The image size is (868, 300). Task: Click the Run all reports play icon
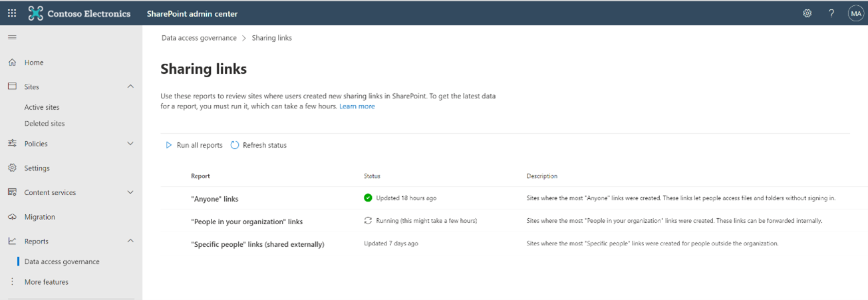[x=169, y=145]
